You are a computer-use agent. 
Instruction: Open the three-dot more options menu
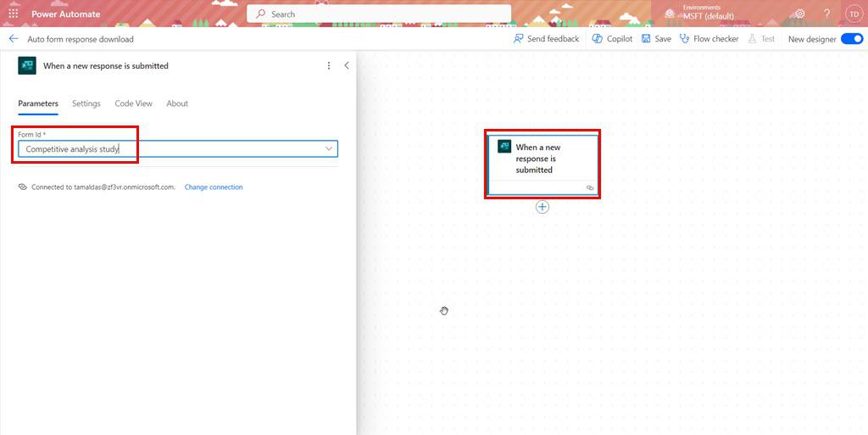[x=329, y=65]
